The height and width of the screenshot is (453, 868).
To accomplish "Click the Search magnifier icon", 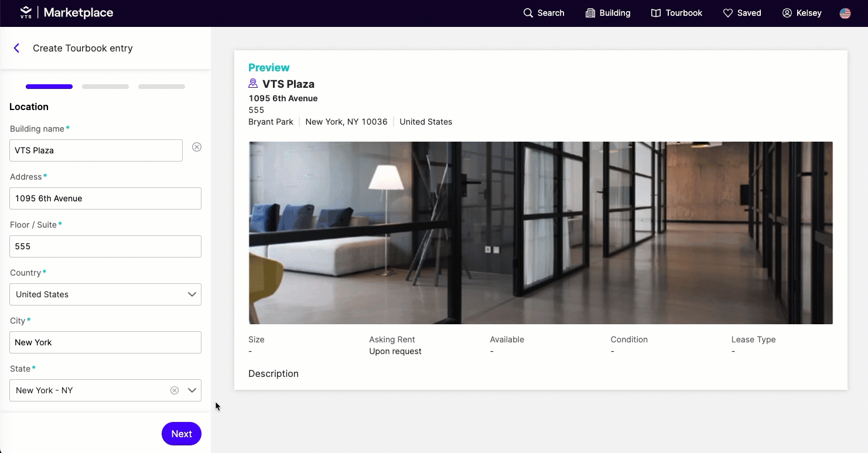I will point(528,13).
